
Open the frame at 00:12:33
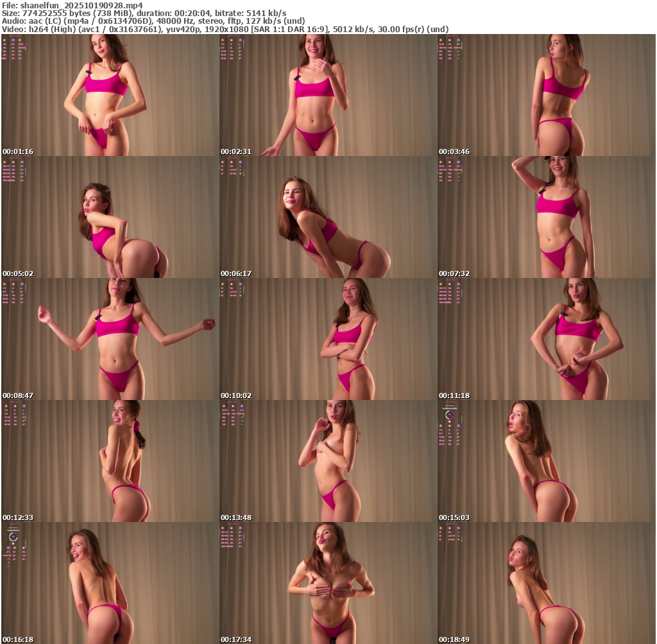tap(110, 461)
